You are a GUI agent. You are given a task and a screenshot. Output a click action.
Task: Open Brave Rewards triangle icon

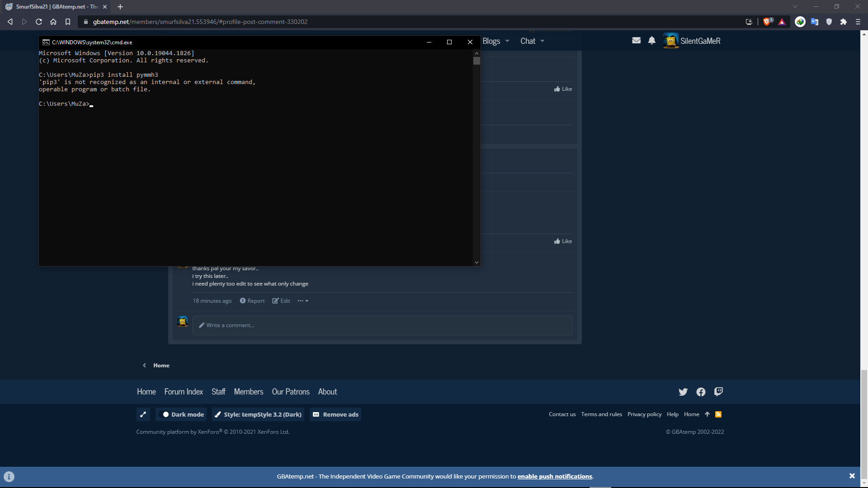[782, 22]
